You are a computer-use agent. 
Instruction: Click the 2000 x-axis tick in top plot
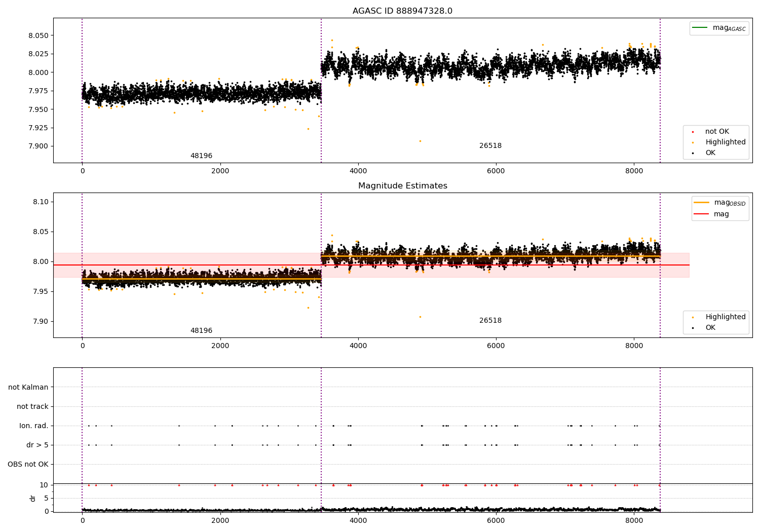(220, 171)
